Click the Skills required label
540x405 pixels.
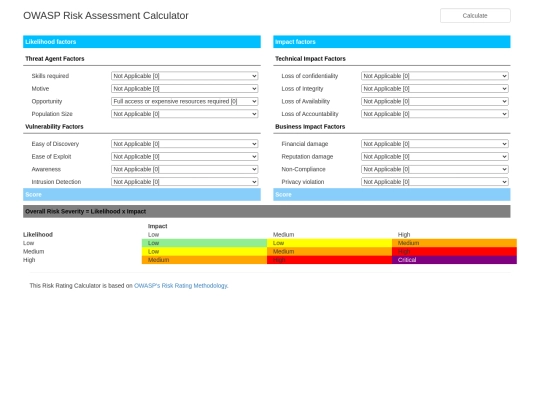50,76
